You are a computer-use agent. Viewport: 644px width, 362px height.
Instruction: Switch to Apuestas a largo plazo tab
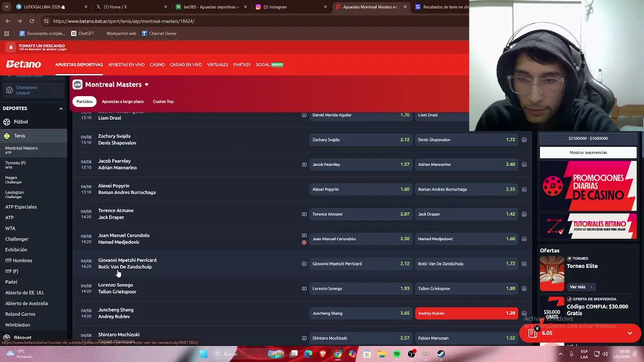pyautogui.click(x=123, y=102)
